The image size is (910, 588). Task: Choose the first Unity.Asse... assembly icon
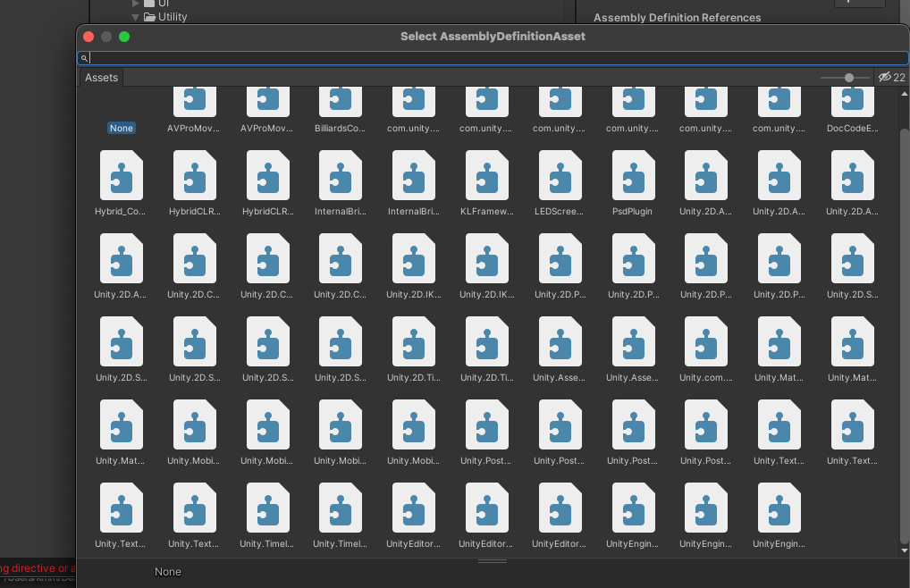click(x=560, y=342)
